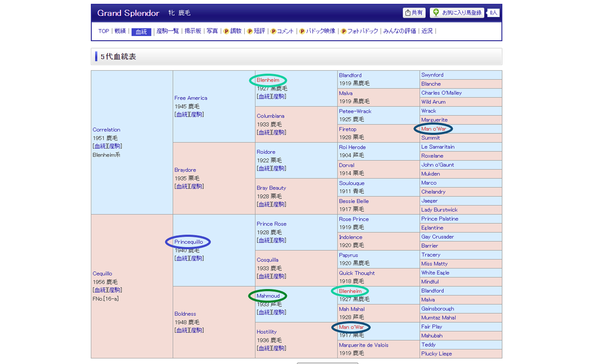Open the Indolence link
600x364 pixels.
[351, 238]
